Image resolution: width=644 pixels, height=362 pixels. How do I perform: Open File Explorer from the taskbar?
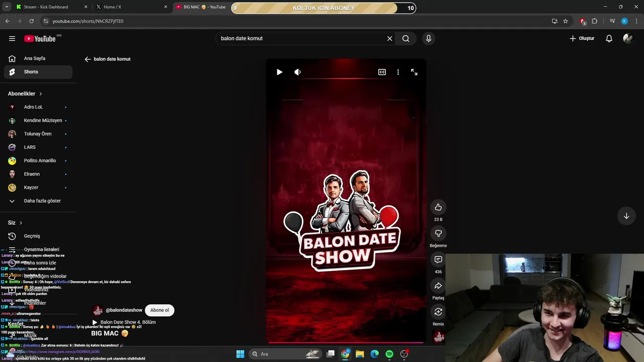[360, 354]
